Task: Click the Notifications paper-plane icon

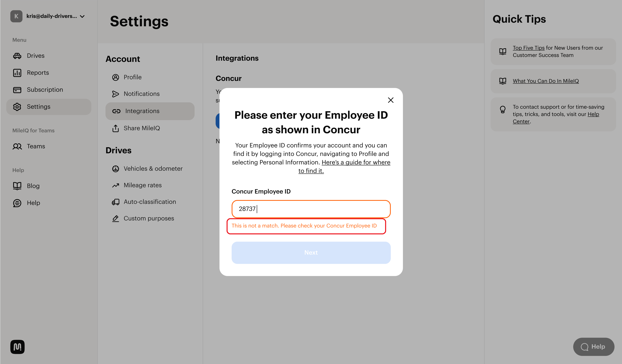Action: tap(116, 94)
